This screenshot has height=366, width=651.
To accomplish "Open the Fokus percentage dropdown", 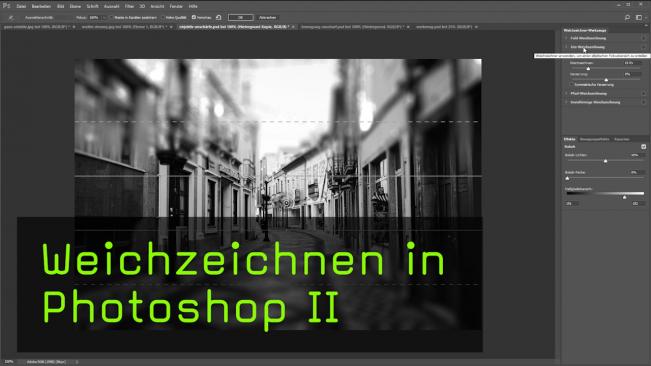I will (x=104, y=17).
